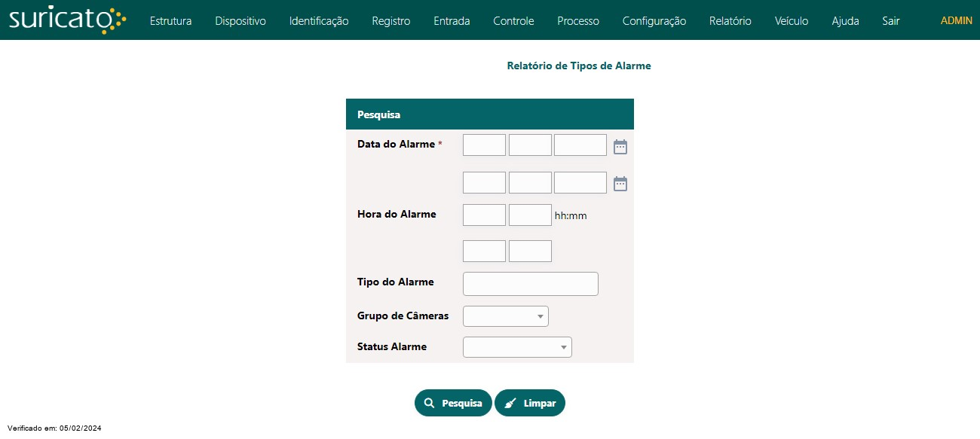Click the Pesquisa search button

click(x=453, y=403)
